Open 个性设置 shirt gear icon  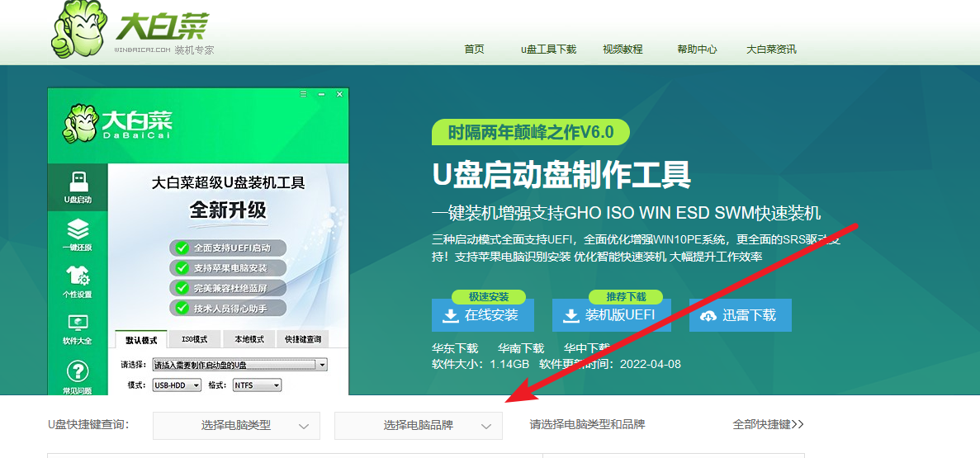click(78, 276)
